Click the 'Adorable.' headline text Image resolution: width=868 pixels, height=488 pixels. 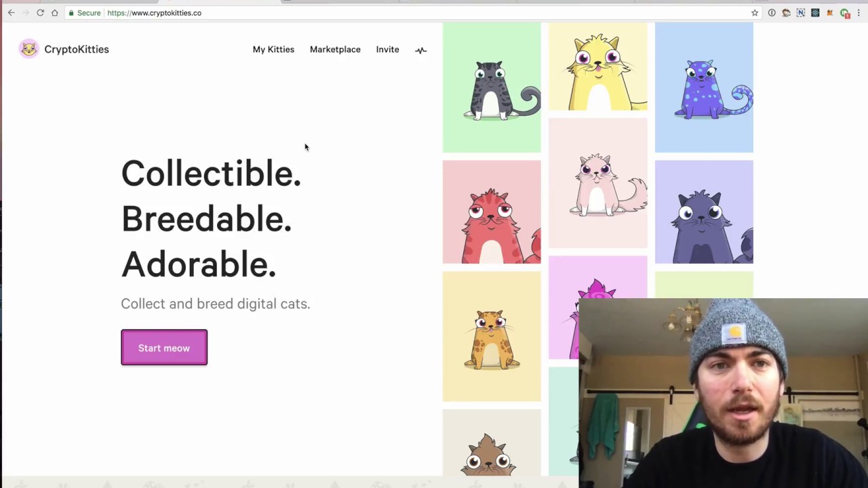[199, 264]
